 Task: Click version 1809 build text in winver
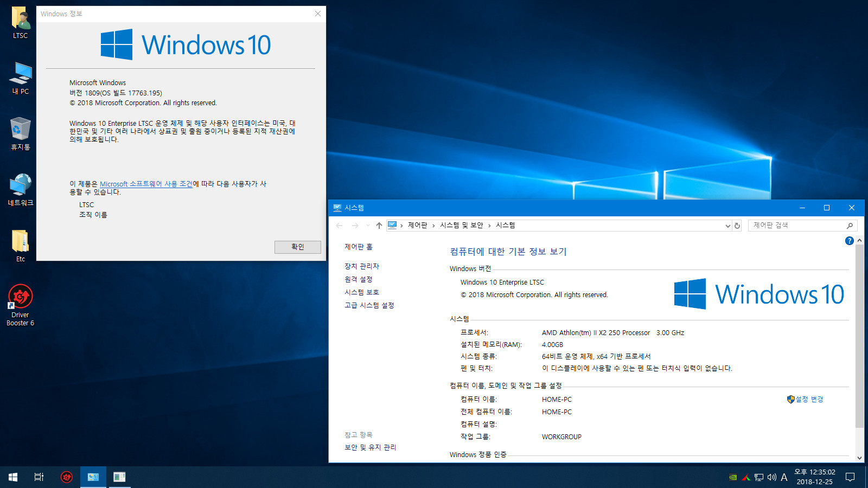pos(116,93)
